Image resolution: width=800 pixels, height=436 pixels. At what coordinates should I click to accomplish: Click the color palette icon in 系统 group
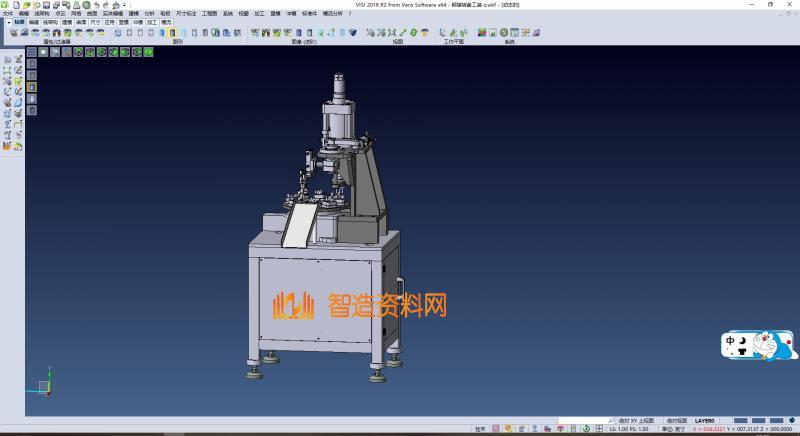point(482,33)
